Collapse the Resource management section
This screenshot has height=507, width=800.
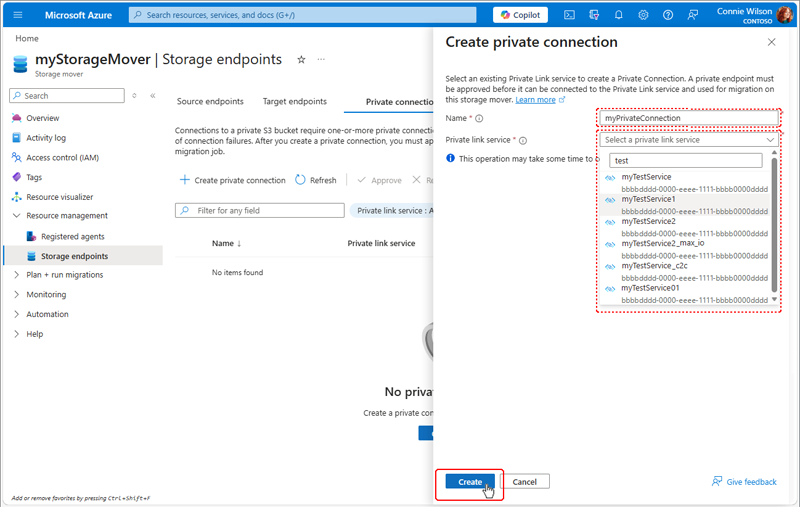click(16, 216)
